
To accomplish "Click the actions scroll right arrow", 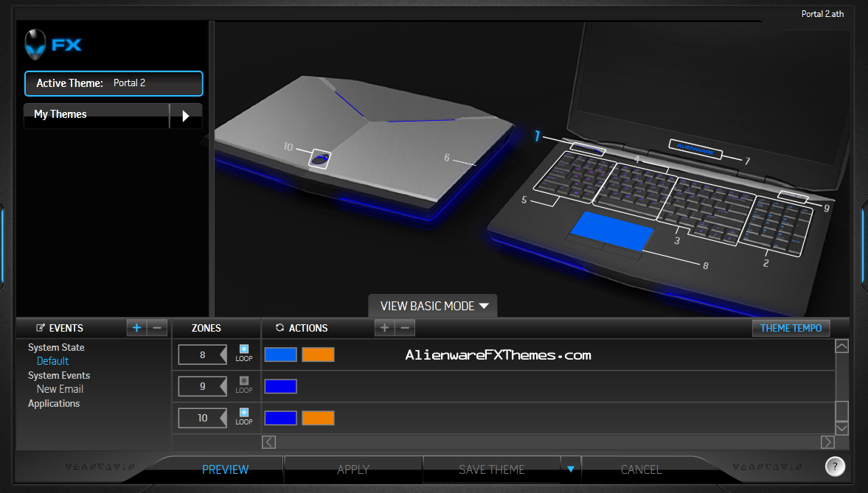I will [827, 442].
